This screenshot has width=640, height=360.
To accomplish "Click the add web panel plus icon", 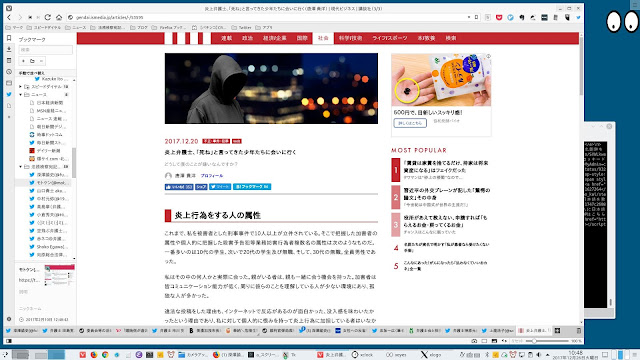I will click(9, 117).
